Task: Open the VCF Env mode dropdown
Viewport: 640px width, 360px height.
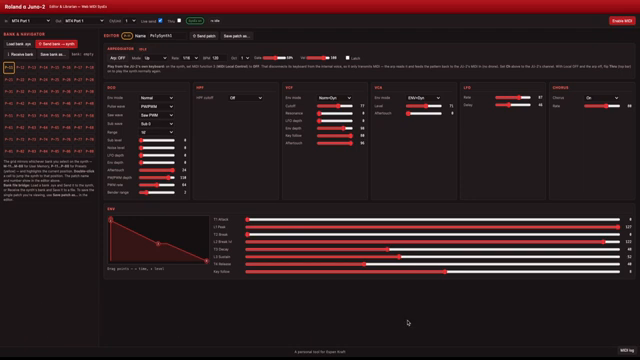Action: (x=335, y=98)
